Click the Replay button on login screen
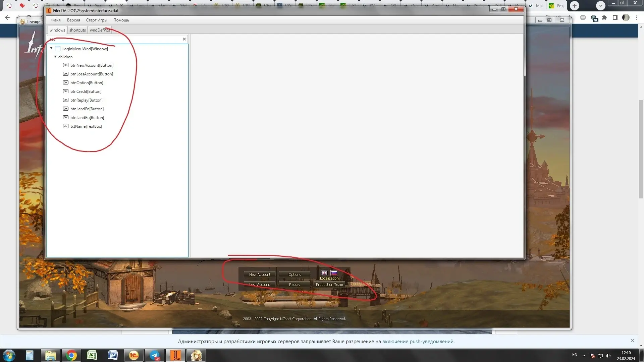This screenshot has width=644, height=362. (x=294, y=284)
